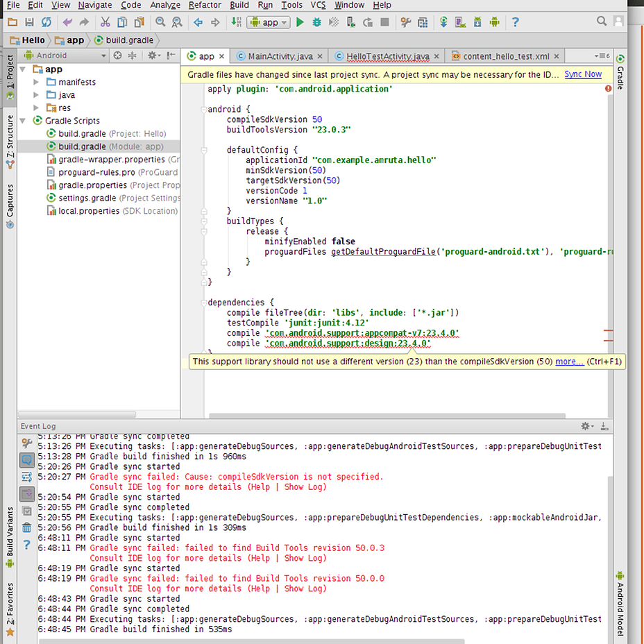Click the editor horizontal scrollbar
Image resolution: width=644 pixels, height=644 pixels.
coord(387,416)
